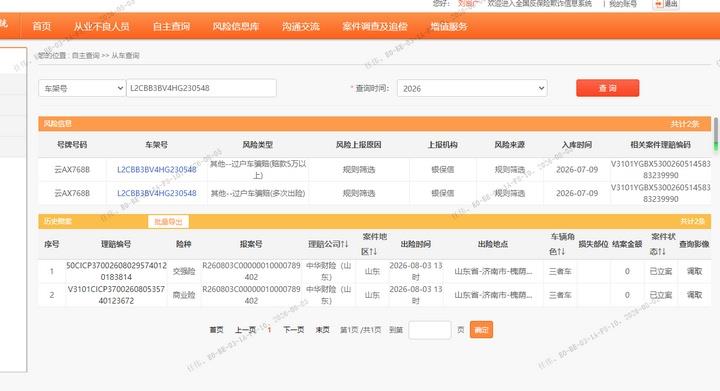
Task: Select plate 云AX768B in second risk row
Action: [72, 193]
